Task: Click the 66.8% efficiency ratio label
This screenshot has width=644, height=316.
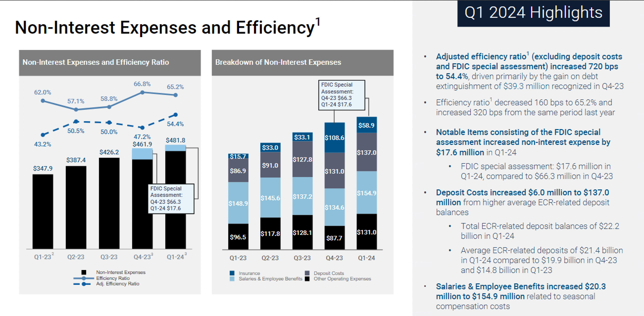Action: 142,84
